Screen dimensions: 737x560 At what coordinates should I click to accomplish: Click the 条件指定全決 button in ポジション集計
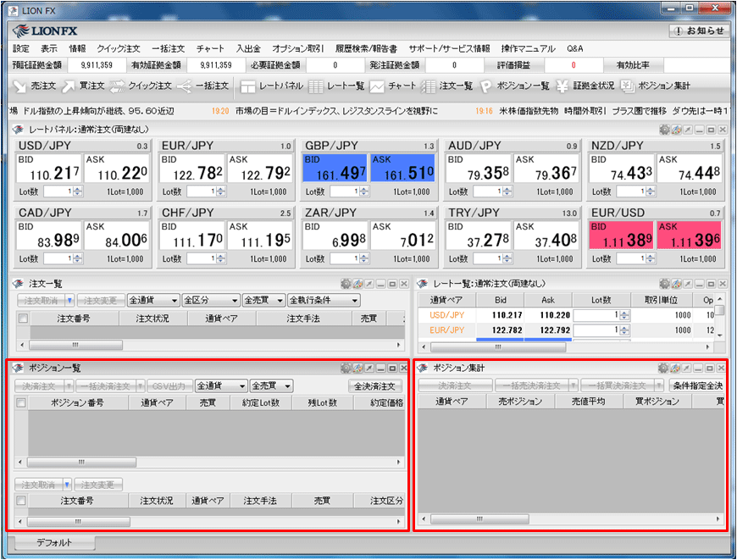[697, 385]
